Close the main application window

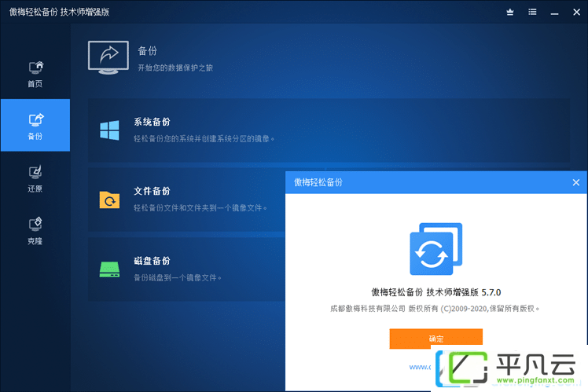point(577,12)
